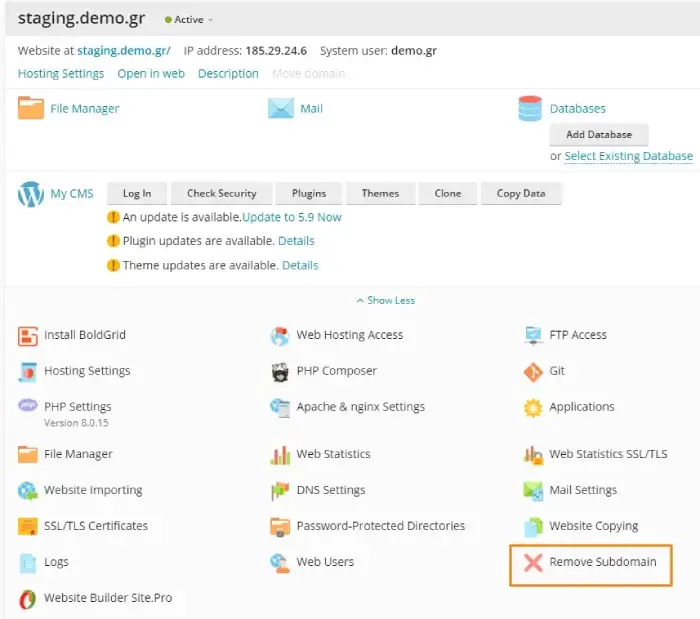The height and width of the screenshot is (619, 700).
Task: Click Select Existing Database link
Action: coord(629,156)
